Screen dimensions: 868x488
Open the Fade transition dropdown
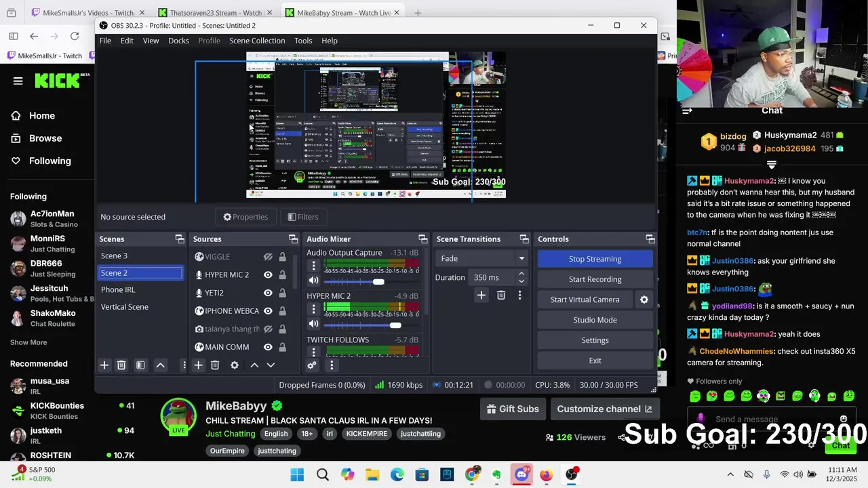(482, 258)
